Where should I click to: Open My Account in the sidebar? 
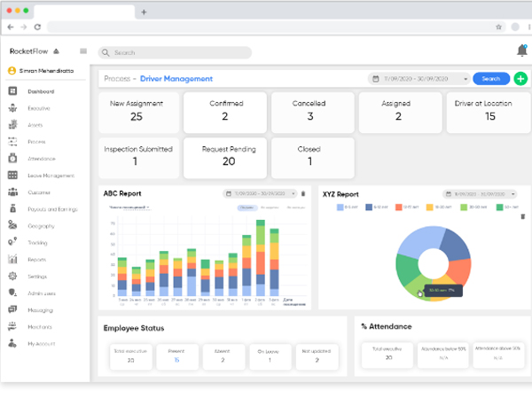pyautogui.click(x=42, y=344)
